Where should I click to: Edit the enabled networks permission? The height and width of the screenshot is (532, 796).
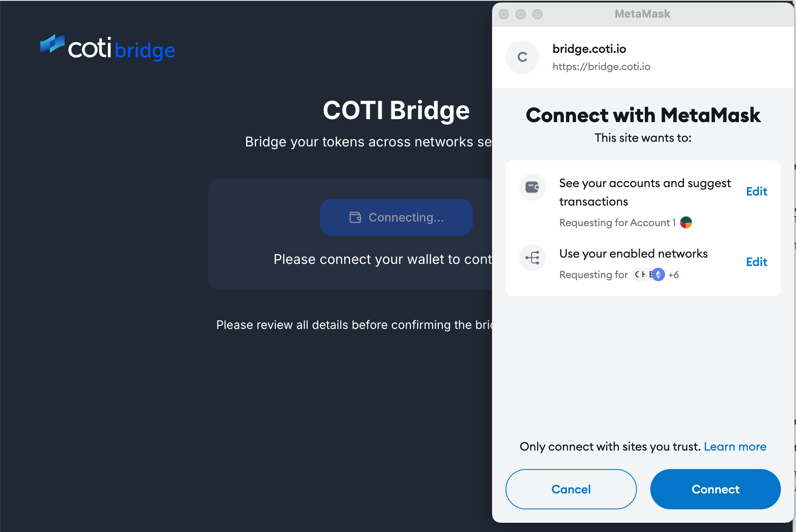pos(757,262)
